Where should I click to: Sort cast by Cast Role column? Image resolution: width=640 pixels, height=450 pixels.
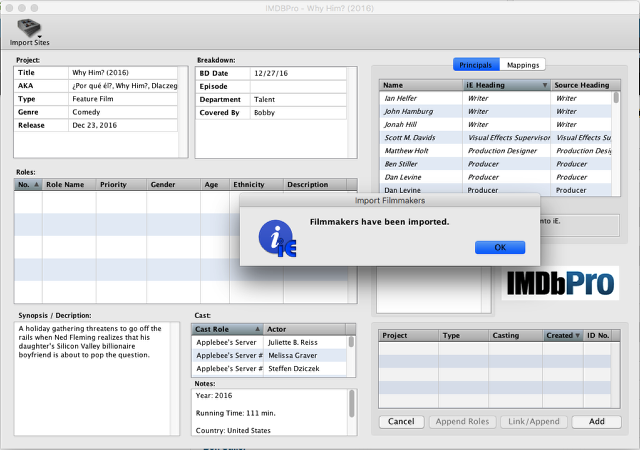coord(227,329)
